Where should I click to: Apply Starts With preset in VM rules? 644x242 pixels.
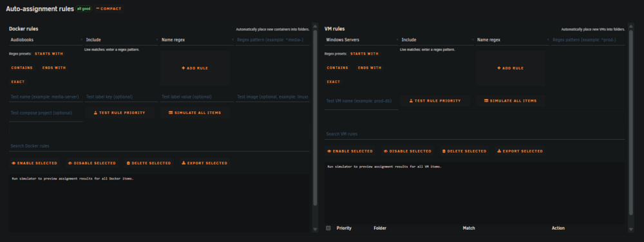365,53
